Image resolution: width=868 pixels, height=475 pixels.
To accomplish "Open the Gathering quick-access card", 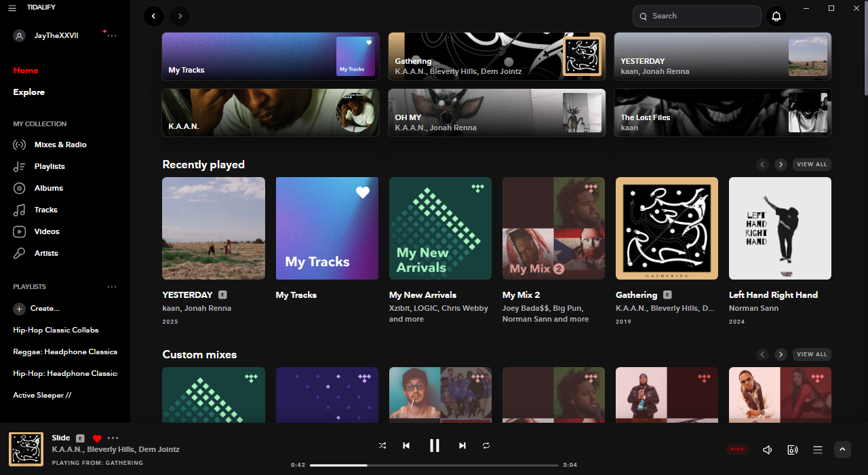I will coord(497,56).
